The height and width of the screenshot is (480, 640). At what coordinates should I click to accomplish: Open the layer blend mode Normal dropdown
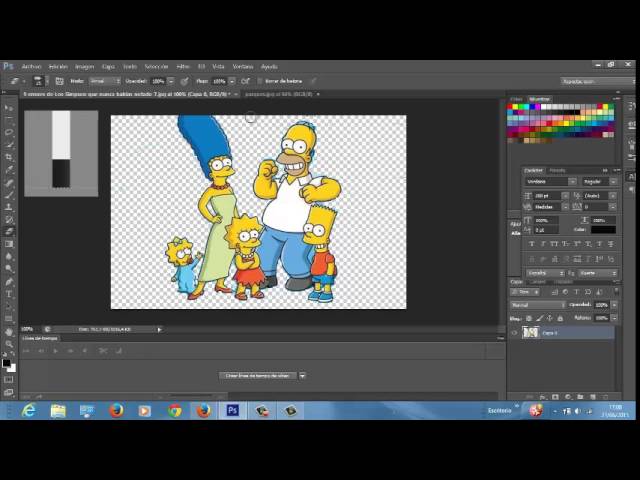point(538,305)
